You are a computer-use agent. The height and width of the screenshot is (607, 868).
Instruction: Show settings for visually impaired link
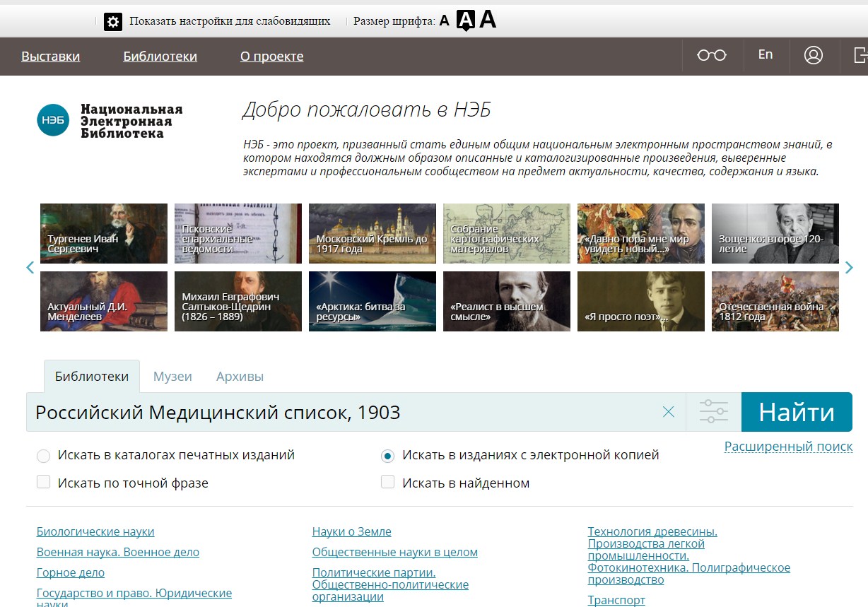[x=230, y=21]
